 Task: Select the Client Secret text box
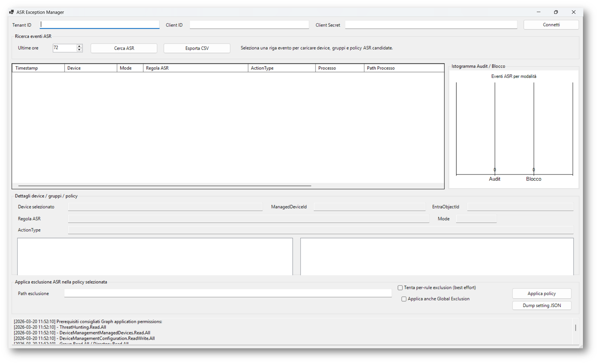431,25
